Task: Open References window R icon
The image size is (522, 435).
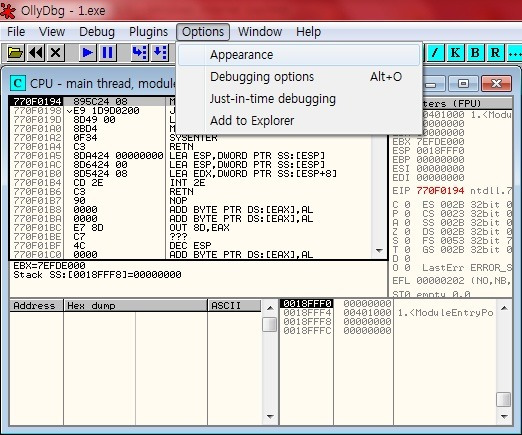Action: point(495,53)
